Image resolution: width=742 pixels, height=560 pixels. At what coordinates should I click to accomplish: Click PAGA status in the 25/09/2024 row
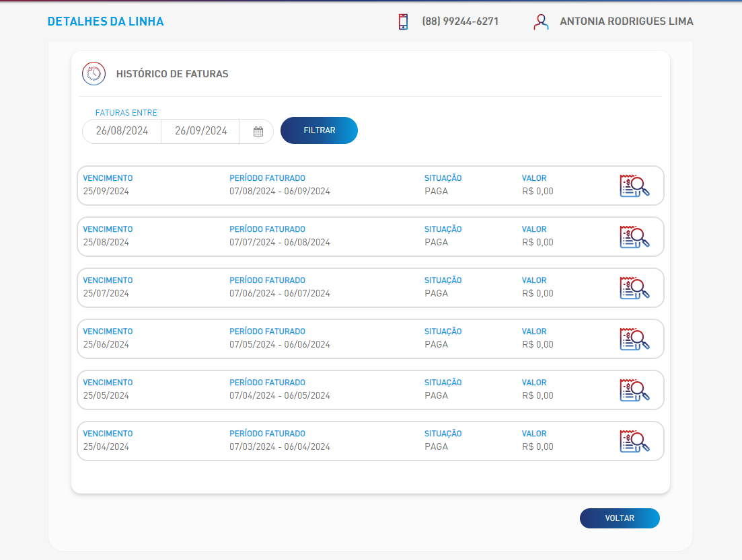click(437, 191)
